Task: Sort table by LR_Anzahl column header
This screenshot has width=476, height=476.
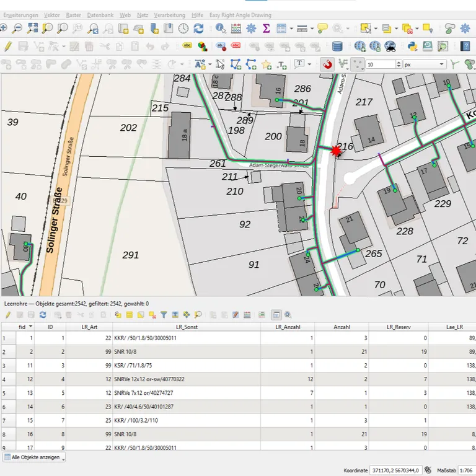Action: click(x=288, y=327)
